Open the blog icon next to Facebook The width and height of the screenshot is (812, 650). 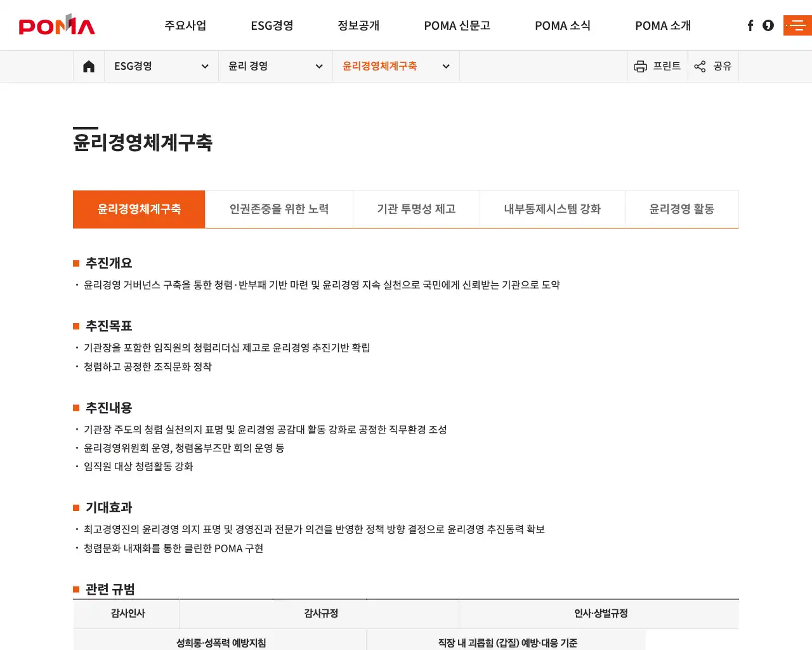pos(768,25)
